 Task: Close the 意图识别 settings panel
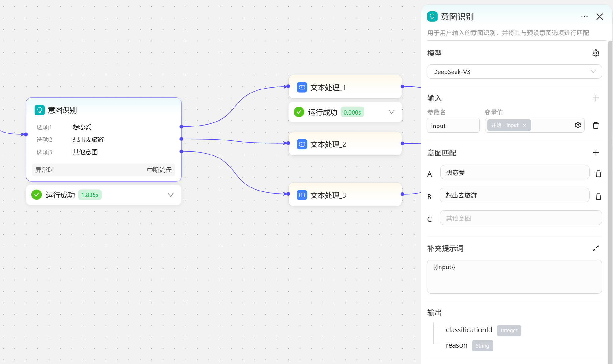(x=600, y=17)
